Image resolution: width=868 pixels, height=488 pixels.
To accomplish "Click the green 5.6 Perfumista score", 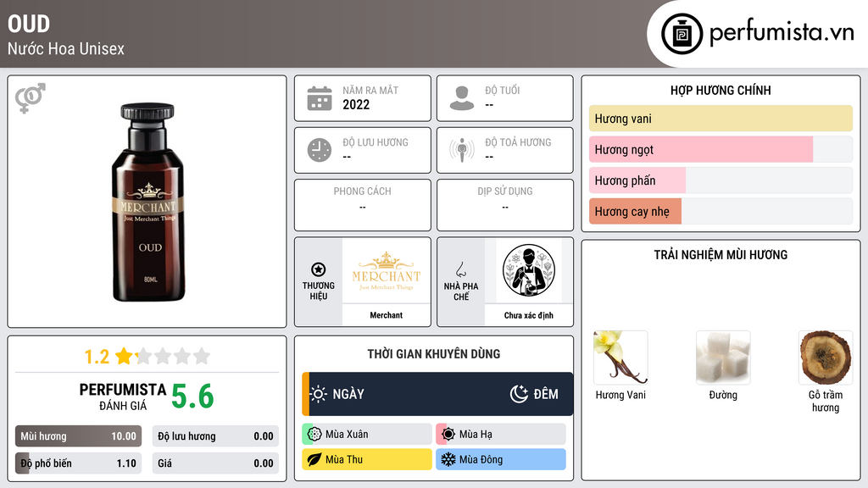I will 192,396.
